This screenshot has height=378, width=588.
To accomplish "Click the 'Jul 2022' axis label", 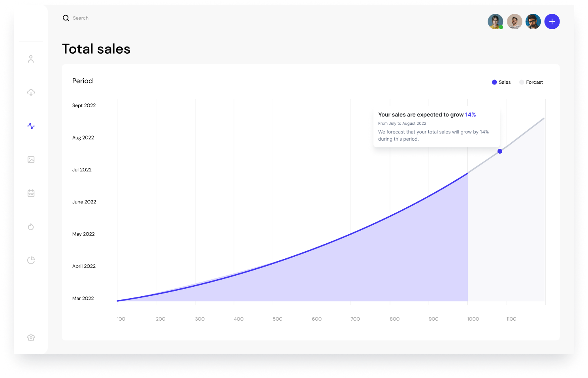I will 82,170.
